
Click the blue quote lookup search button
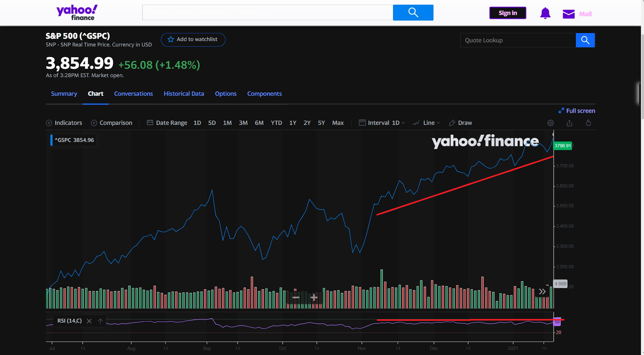tap(585, 40)
